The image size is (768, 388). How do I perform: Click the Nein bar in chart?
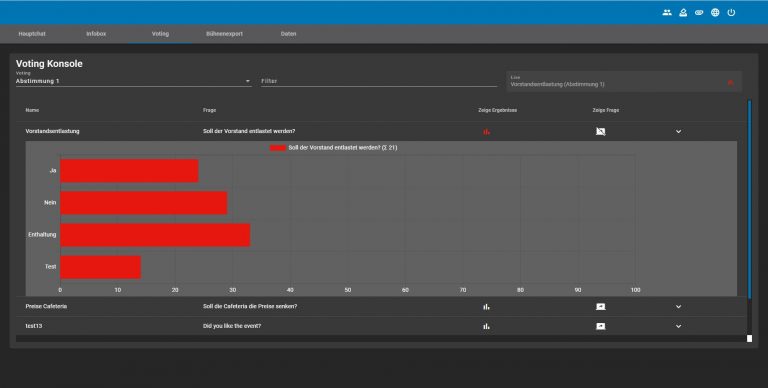point(144,203)
